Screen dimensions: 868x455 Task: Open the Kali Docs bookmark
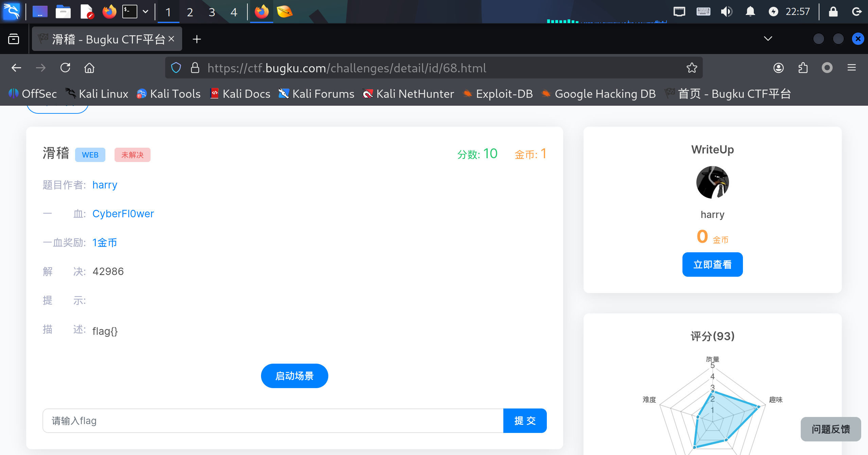(240, 94)
